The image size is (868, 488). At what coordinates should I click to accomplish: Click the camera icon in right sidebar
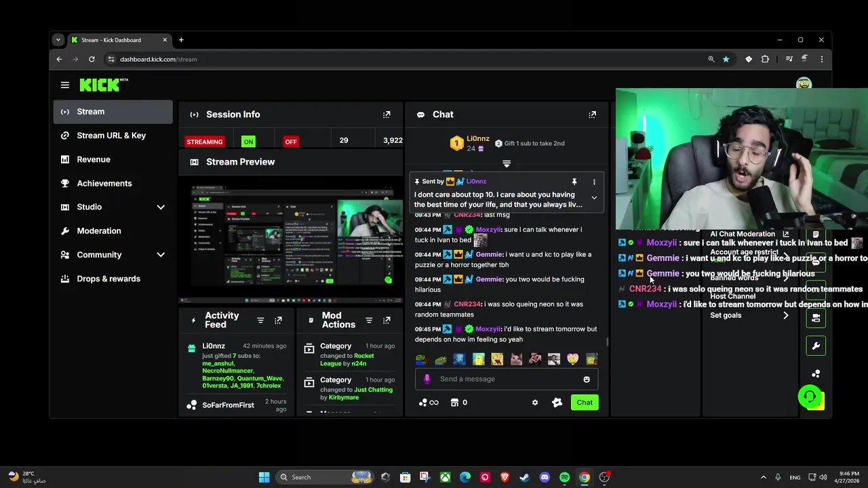pyautogui.click(x=816, y=318)
